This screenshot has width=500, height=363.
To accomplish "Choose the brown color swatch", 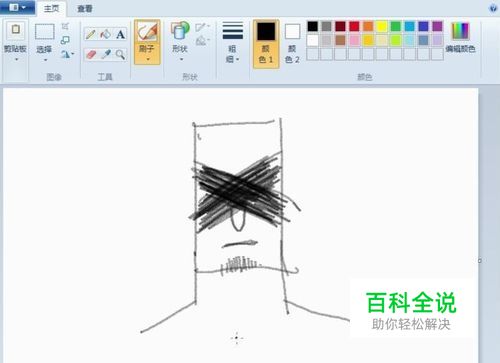I will pos(340,40).
